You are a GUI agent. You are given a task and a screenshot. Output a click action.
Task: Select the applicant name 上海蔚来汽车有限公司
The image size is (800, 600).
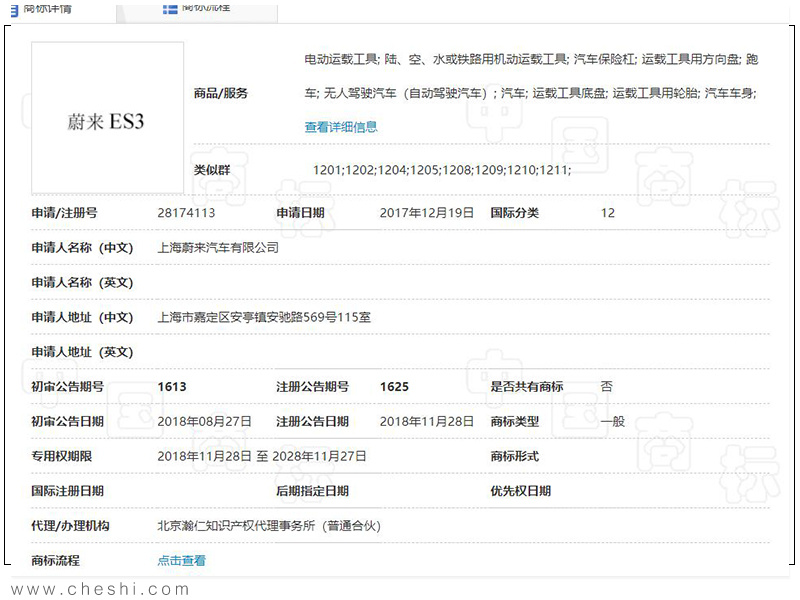point(218,248)
